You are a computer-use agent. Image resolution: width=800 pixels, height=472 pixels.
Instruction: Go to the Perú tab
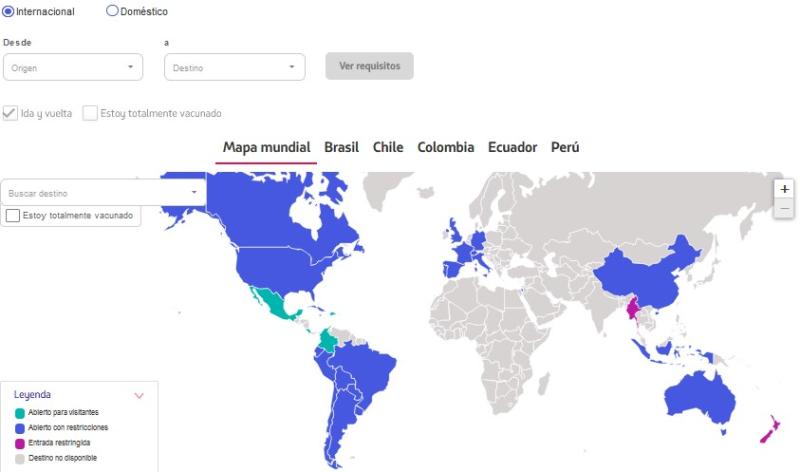click(565, 147)
